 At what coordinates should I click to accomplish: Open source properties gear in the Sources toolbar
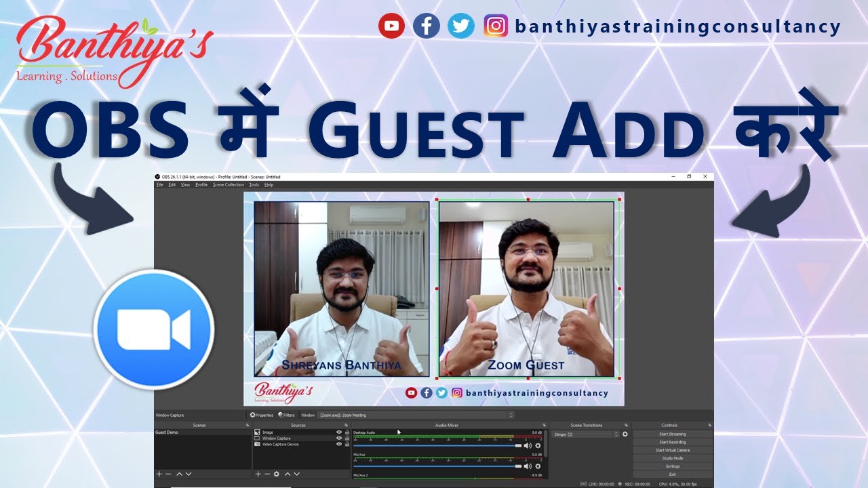click(x=277, y=474)
